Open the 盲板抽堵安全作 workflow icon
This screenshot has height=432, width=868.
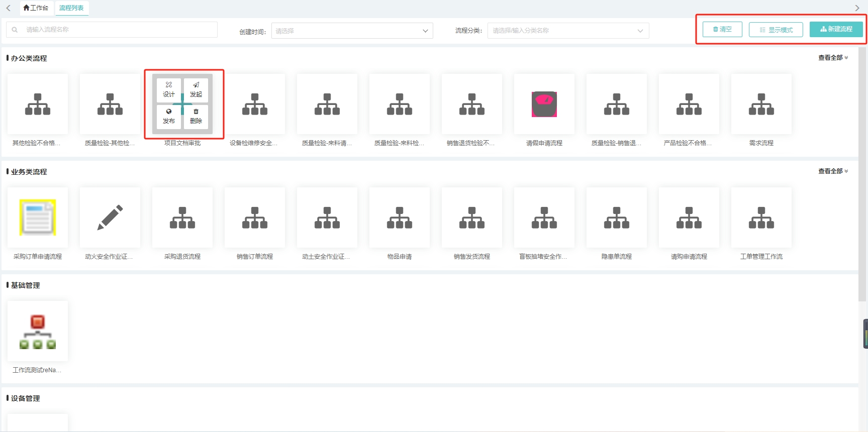pyautogui.click(x=544, y=218)
